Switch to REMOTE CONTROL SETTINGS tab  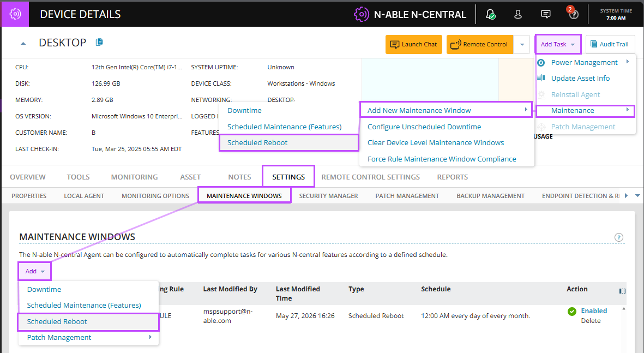[370, 177]
